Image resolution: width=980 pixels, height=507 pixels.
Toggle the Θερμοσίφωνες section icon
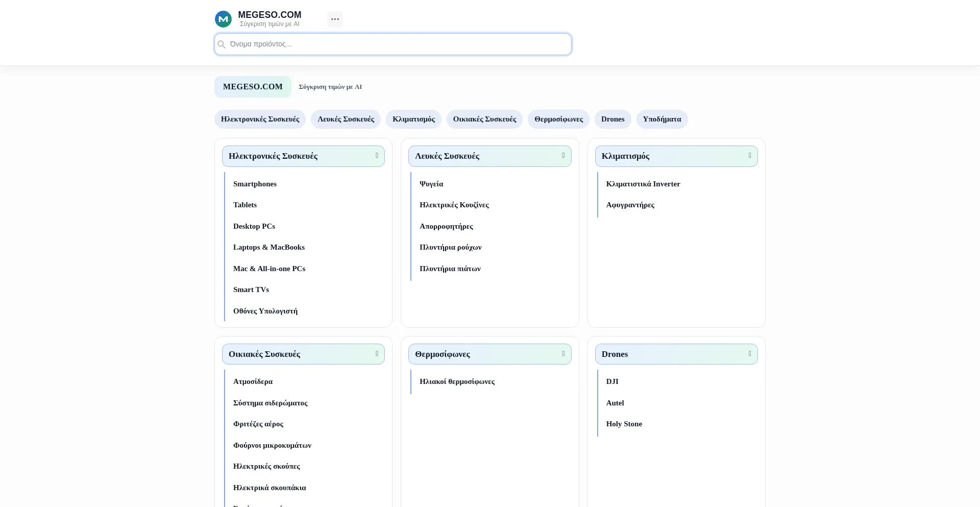click(563, 354)
